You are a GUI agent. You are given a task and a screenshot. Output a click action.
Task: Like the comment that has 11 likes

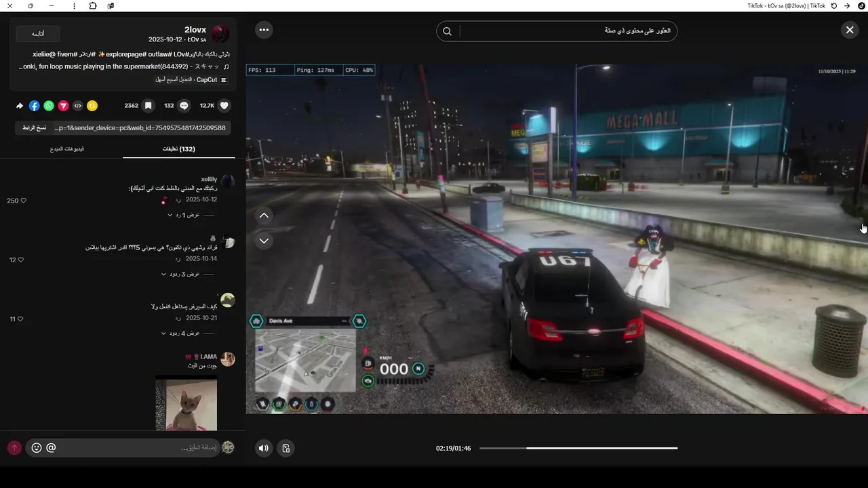click(20, 319)
